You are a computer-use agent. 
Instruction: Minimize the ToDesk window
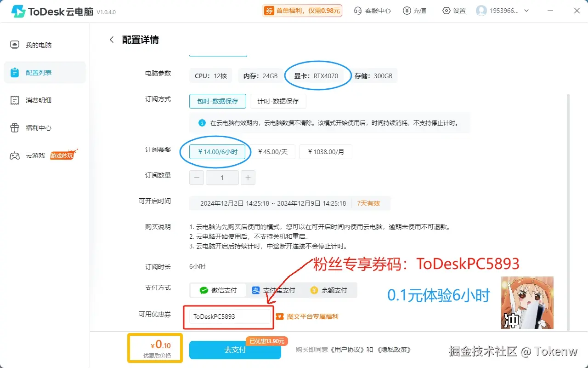551,11
